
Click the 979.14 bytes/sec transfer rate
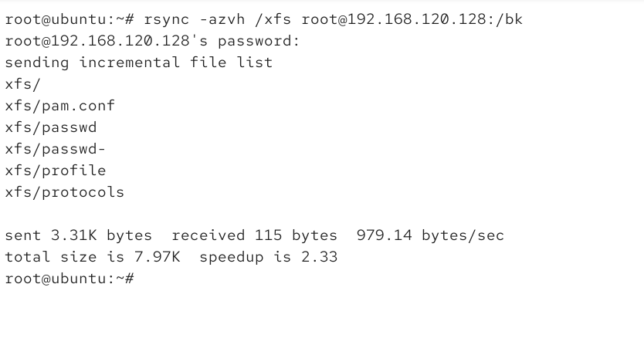(x=430, y=235)
